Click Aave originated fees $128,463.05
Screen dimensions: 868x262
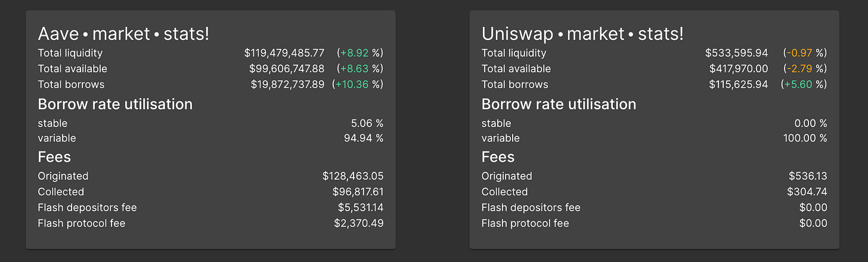coord(352,176)
